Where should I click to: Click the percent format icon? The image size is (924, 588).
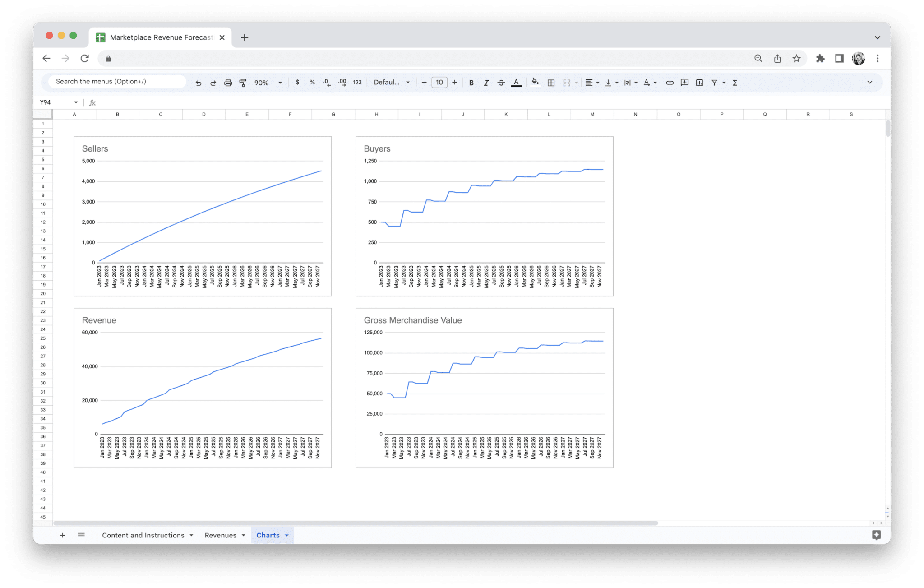coord(312,82)
